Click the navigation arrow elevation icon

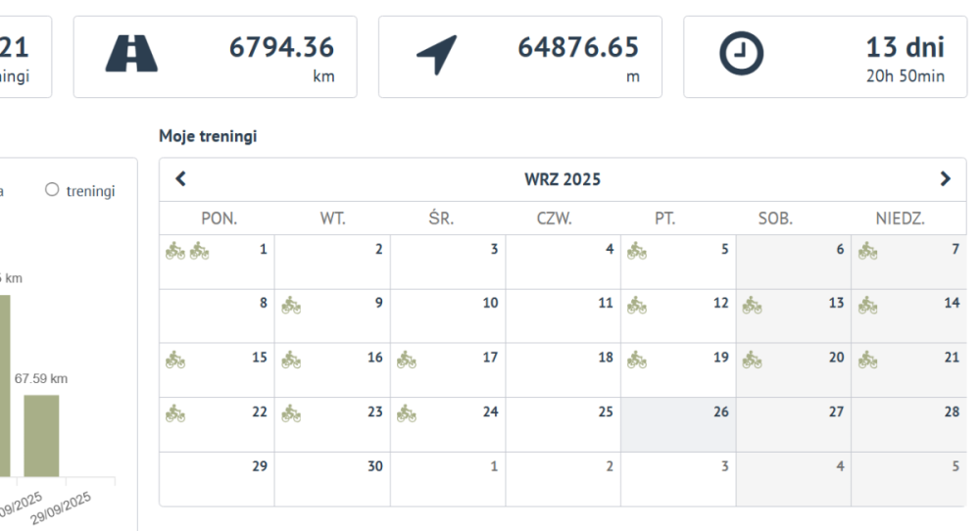coord(436,57)
